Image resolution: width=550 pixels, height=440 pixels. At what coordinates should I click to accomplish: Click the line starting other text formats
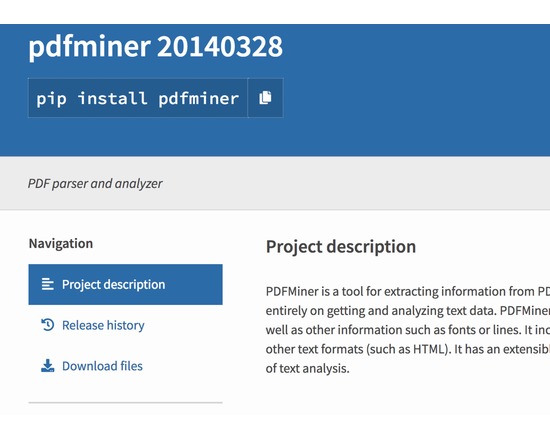coord(408,349)
